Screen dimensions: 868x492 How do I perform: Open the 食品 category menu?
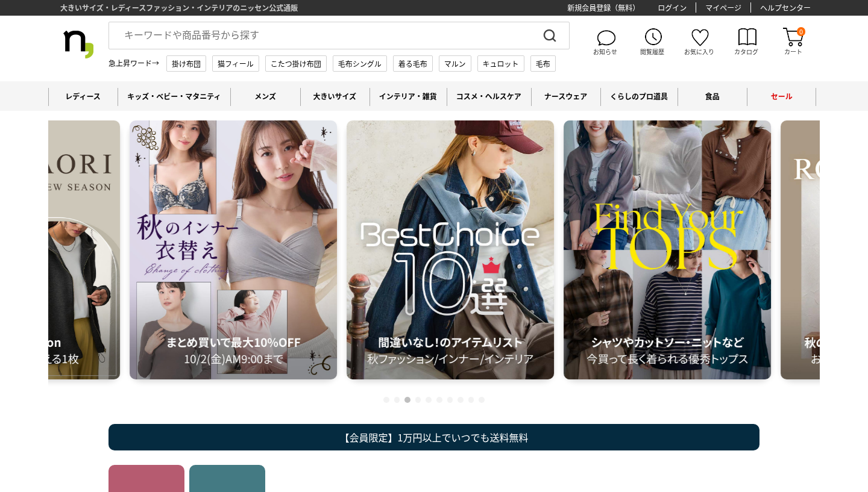712,96
